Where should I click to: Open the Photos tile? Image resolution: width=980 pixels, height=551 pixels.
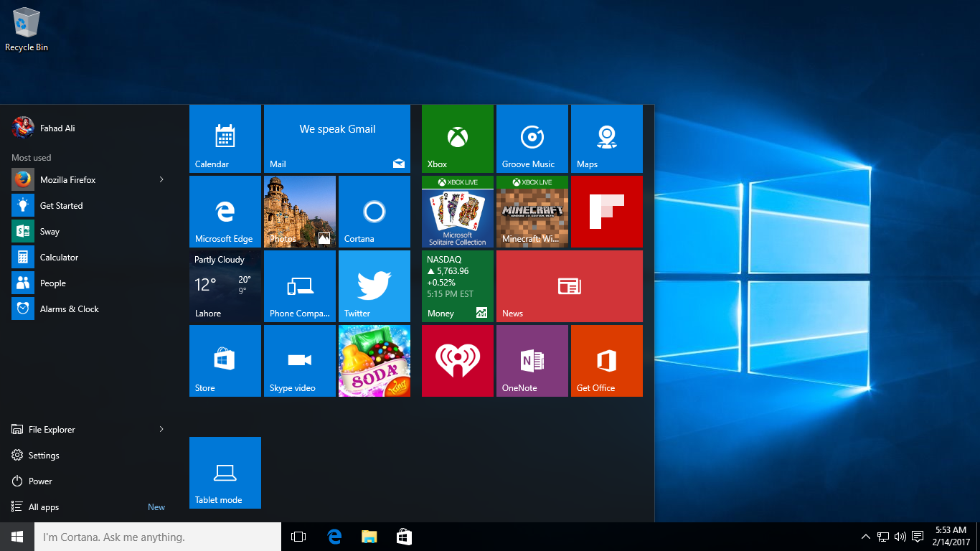pos(300,212)
